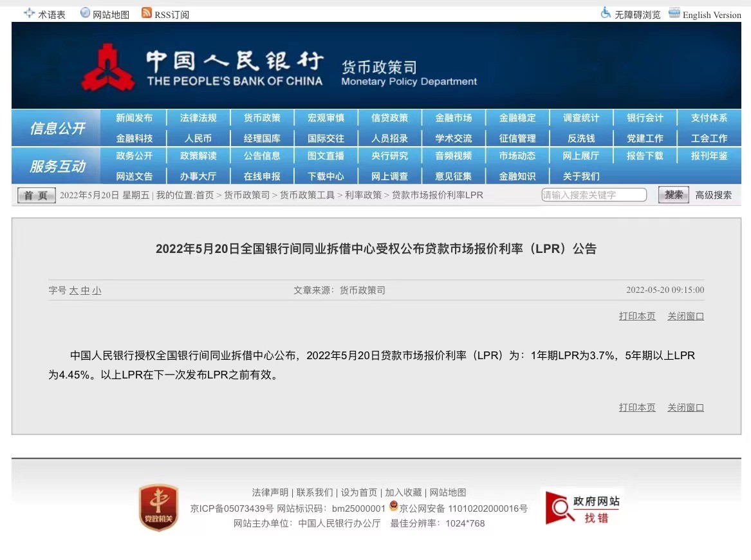Set font size to 大
Screen dimensions: 751x560
(73, 290)
